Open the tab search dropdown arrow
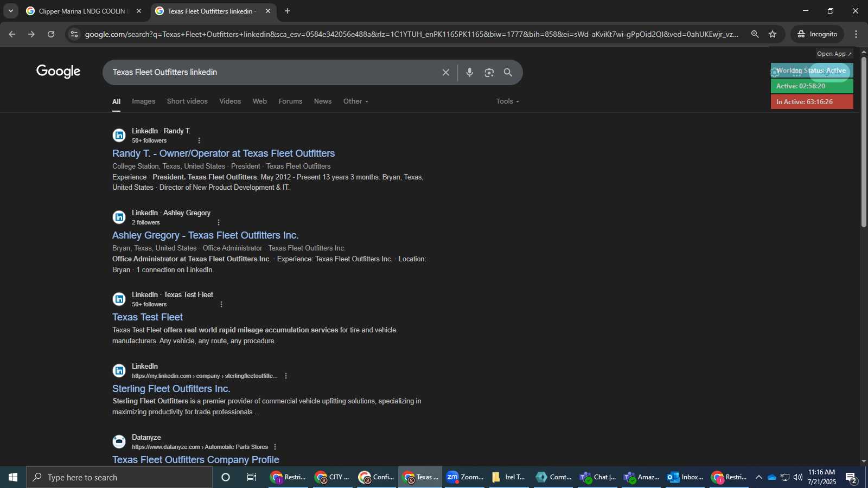This screenshot has width=868, height=488. coord(10,11)
